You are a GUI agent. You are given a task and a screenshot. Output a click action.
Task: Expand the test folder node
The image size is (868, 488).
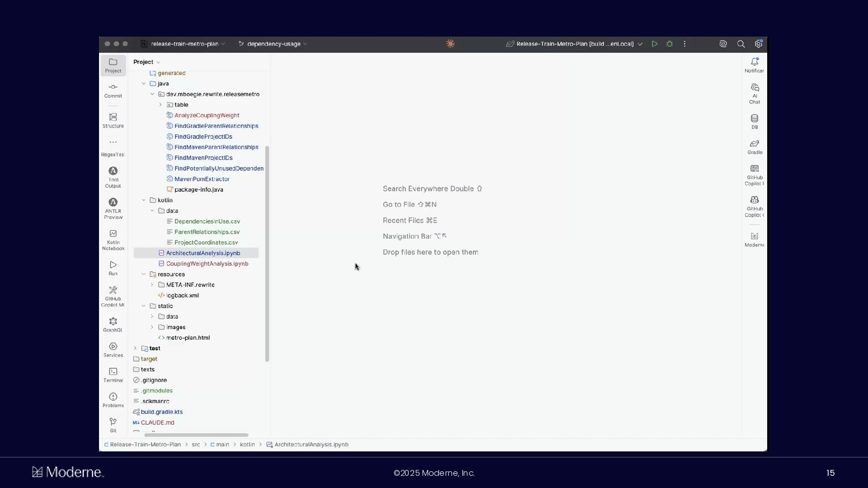tap(135, 348)
